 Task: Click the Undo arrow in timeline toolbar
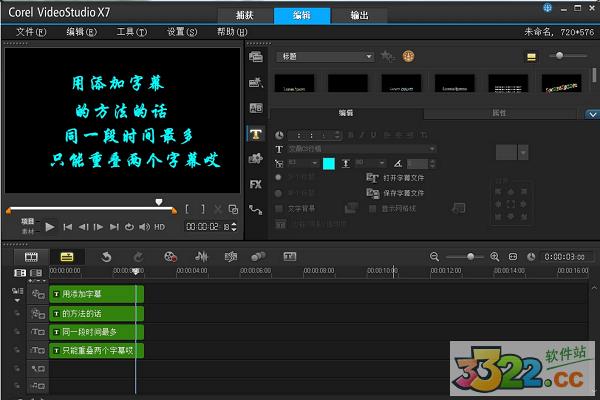click(x=106, y=257)
